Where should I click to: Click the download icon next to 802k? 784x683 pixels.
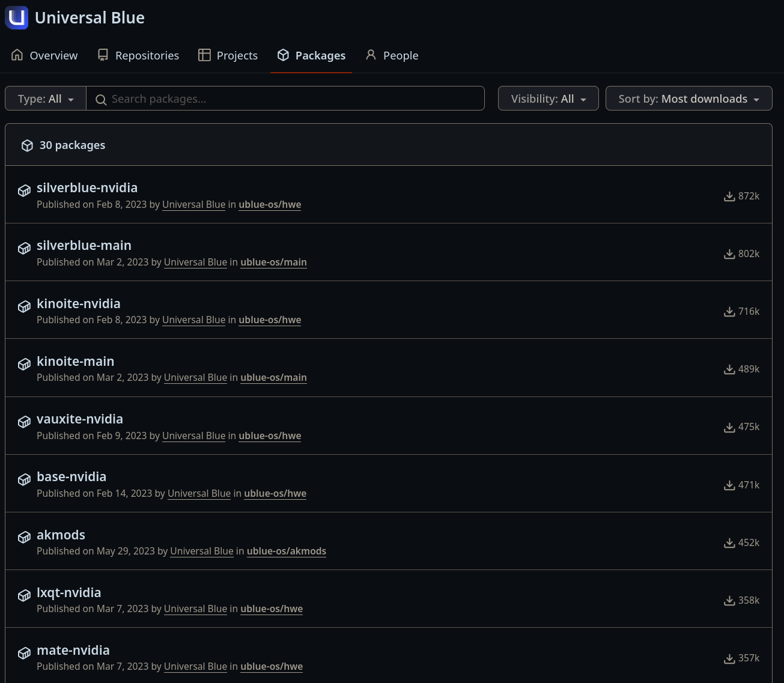click(x=729, y=254)
